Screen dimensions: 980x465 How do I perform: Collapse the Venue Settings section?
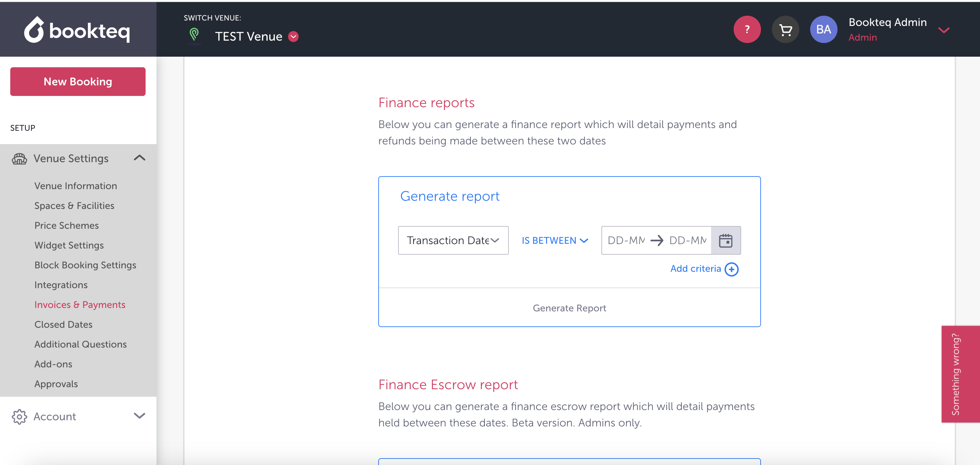[x=140, y=158]
